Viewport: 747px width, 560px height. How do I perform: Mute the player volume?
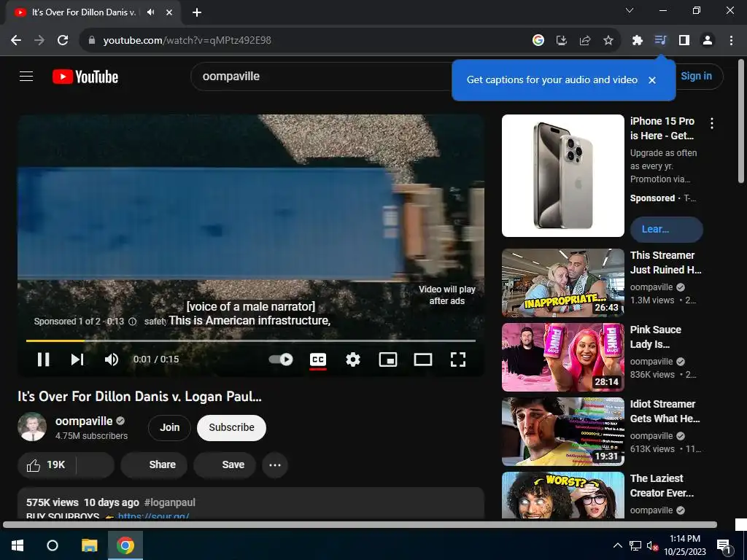[x=112, y=359]
